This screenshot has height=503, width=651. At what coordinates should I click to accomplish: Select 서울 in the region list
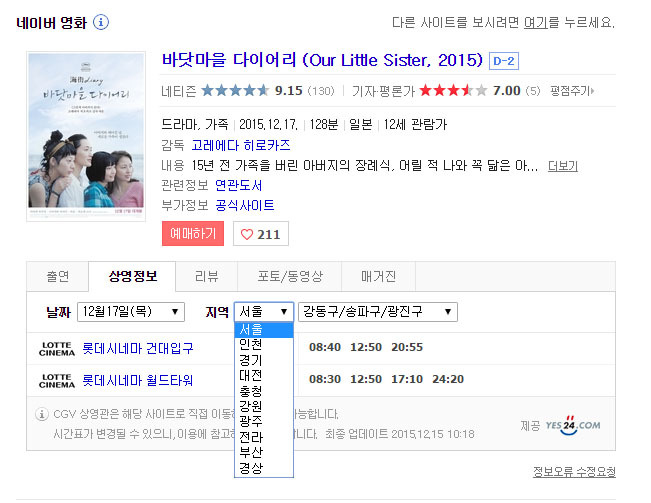pos(264,330)
